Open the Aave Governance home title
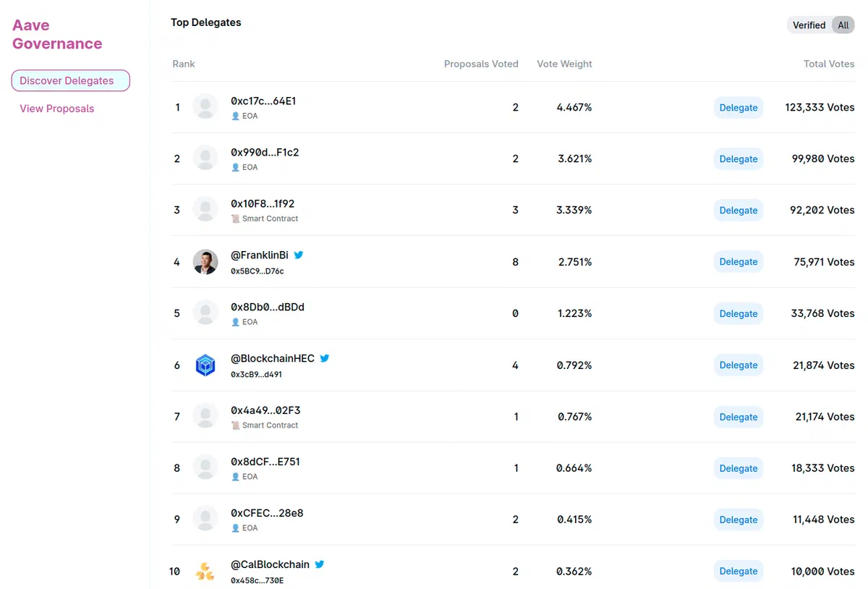Screen dimensions: 868x589 [x=57, y=34]
